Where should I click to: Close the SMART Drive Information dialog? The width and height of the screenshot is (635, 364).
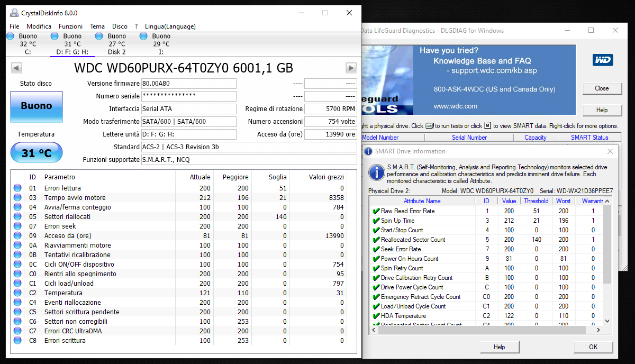tap(610, 151)
